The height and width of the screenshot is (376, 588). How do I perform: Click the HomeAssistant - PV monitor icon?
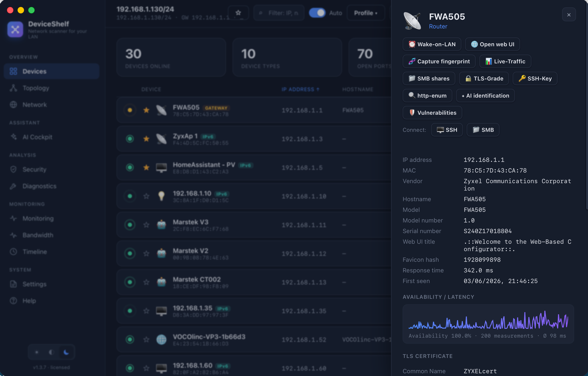pyautogui.click(x=161, y=167)
